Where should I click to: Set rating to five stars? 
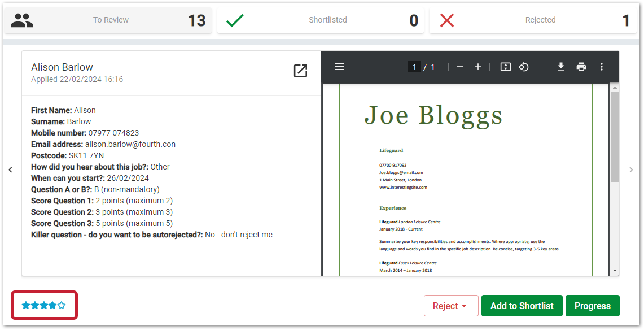[62, 306]
